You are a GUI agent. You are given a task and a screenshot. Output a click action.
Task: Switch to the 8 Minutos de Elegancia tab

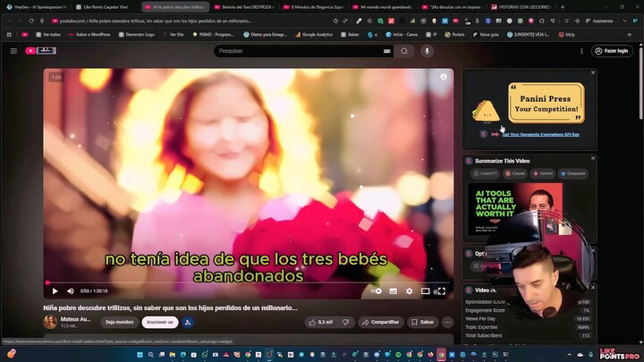click(314, 7)
